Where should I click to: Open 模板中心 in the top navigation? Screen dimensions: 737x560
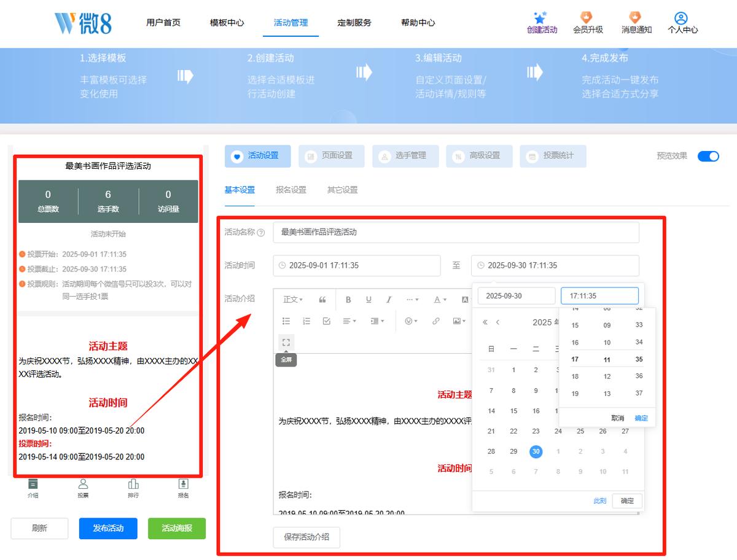[227, 23]
